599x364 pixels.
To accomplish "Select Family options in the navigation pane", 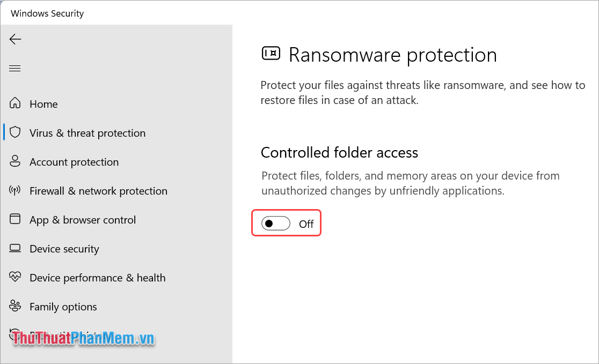I will [x=63, y=306].
